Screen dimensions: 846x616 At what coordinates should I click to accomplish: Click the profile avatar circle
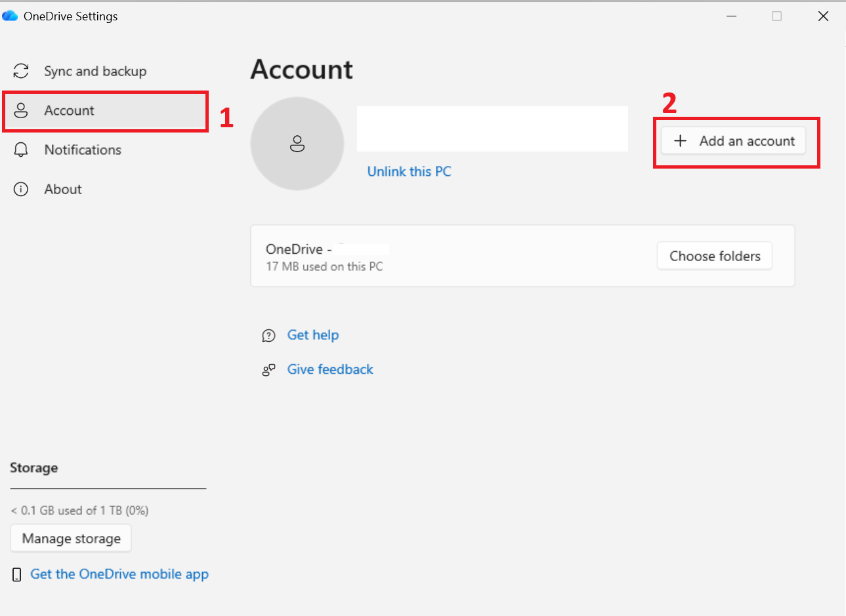click(297, 144)
